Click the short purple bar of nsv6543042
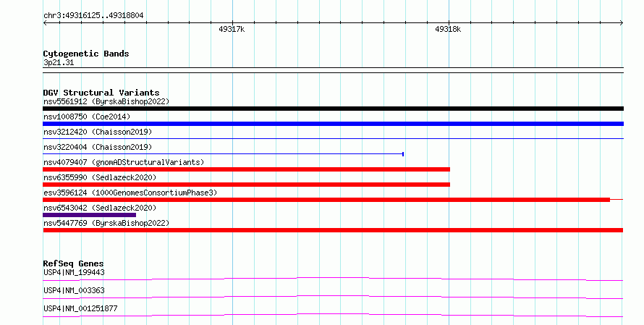The image size is (644, 325). [89, 215]
